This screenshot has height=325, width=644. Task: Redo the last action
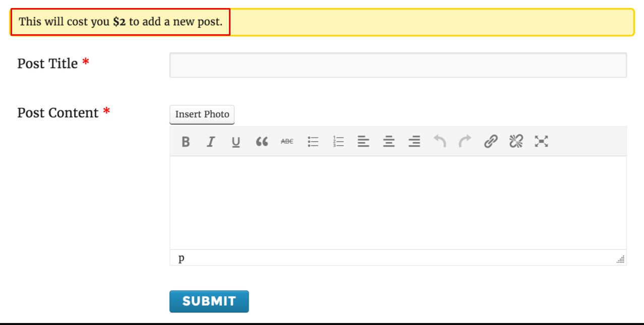(465, 142)
